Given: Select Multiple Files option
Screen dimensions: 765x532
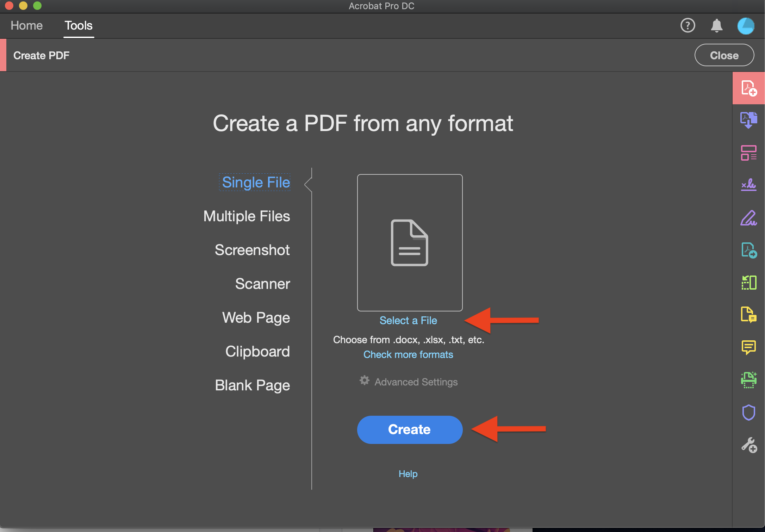Looking at the screenshot, I should 247,216.
